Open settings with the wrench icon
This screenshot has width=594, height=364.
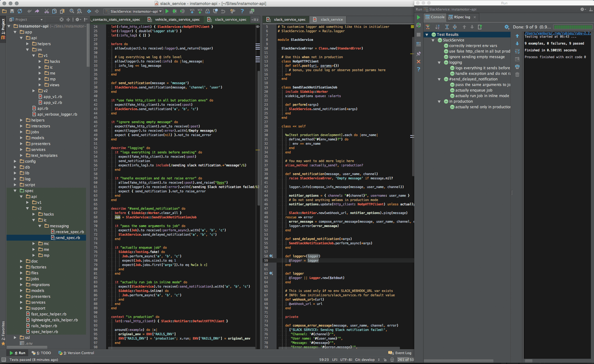coord(233,11)
